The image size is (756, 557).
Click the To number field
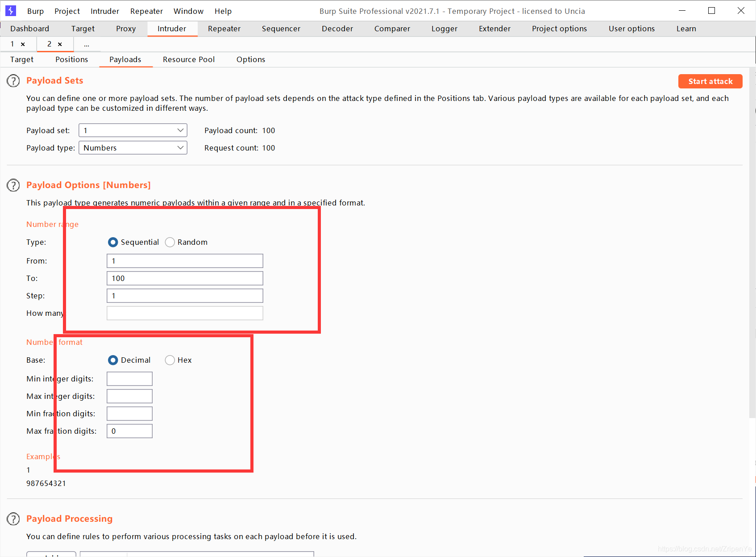185,278
